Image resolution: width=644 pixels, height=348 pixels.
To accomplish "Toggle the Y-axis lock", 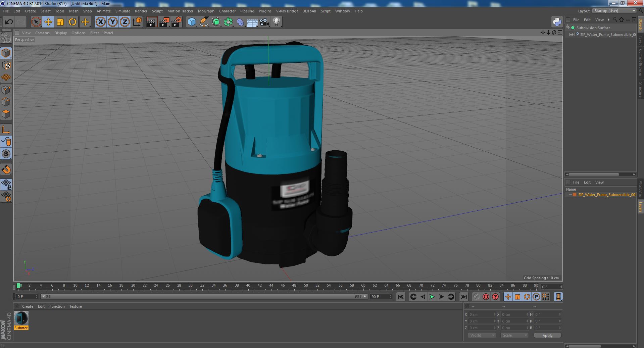I will click(x=113, y=22).
